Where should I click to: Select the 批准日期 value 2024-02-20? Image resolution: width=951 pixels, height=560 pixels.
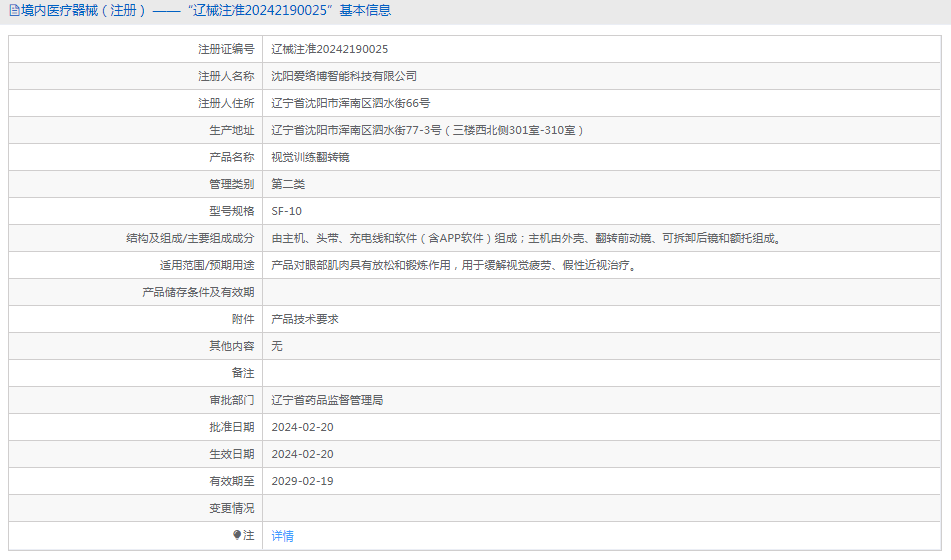302,427
